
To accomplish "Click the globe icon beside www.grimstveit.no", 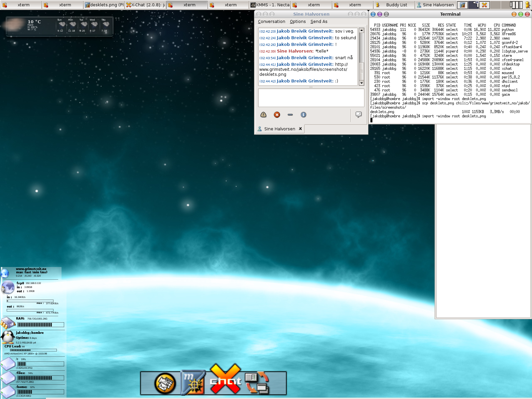I will point(5,274).
